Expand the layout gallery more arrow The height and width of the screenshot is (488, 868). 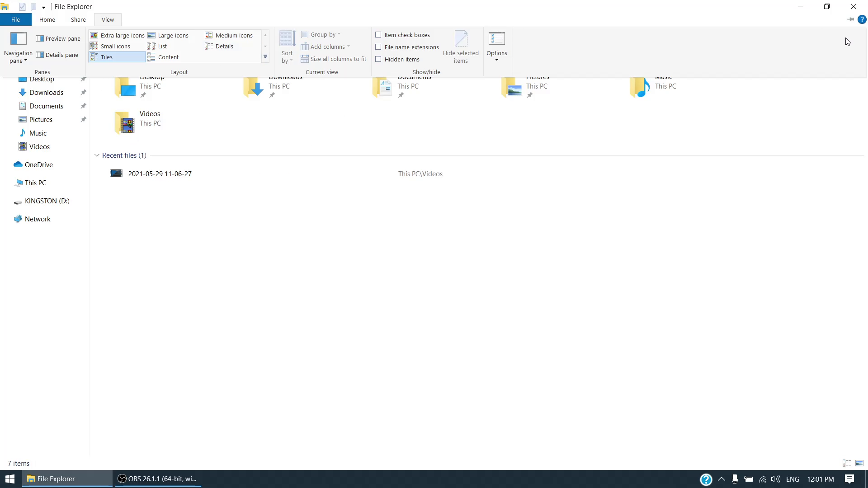pos(265,57)
